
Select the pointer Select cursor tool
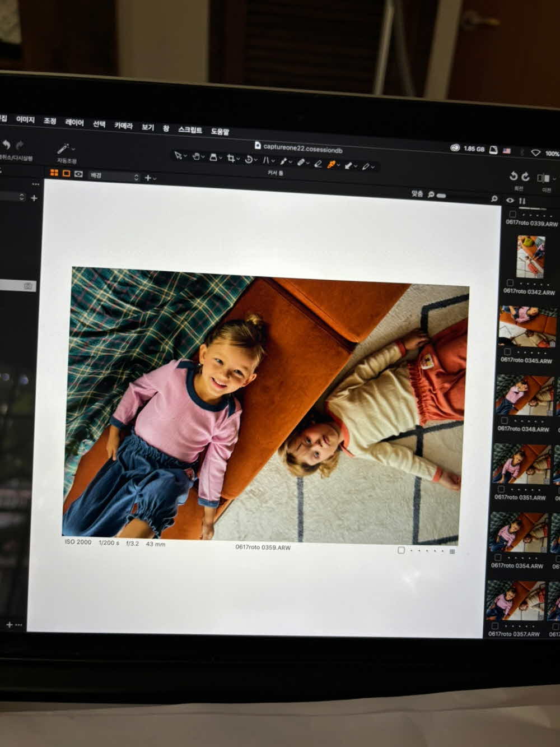[x=179, y=156]
